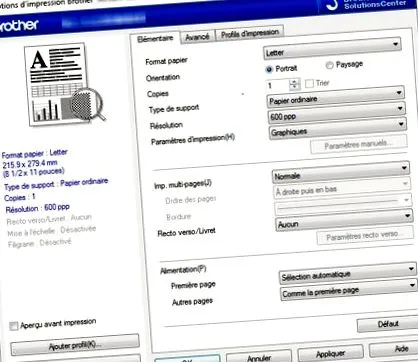Open the Avancé tab
The height and width of the screenshot is (362, 418).
(x=197, y=37)
